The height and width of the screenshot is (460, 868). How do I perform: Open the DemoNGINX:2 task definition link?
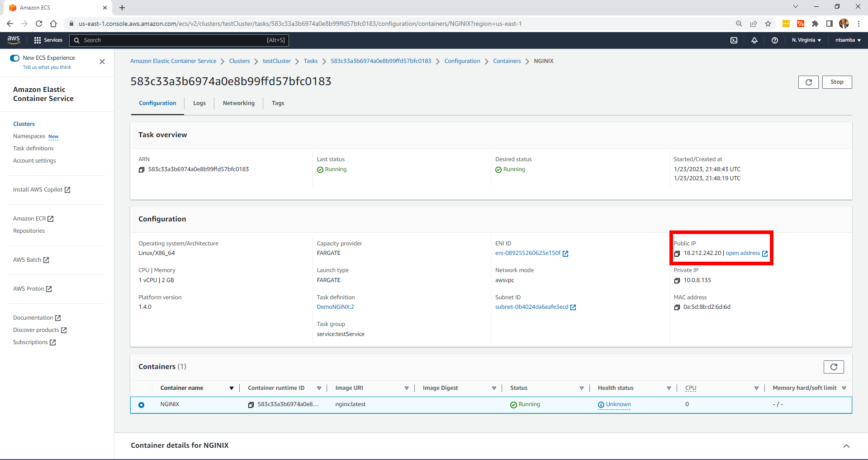(x=335, y=307)
